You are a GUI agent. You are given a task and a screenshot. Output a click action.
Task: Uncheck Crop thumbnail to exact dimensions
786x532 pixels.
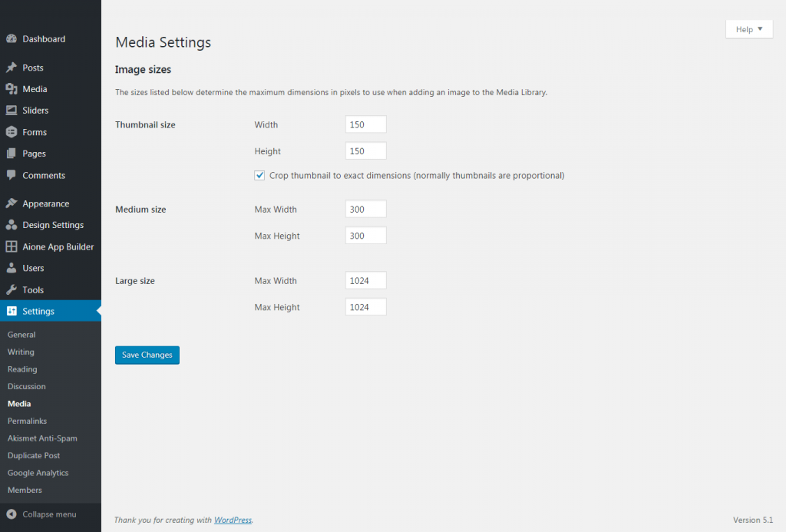click(x=259, y=175)
